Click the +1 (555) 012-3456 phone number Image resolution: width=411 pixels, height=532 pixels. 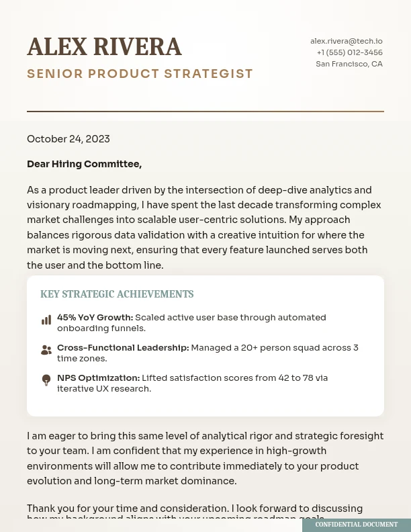click(349, 52)
